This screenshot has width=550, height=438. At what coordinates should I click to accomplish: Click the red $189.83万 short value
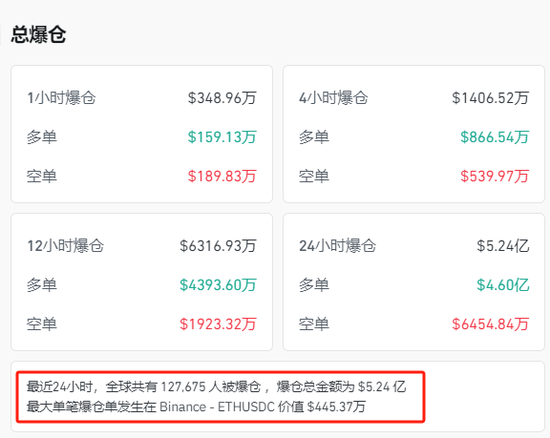(x=222, y=176)
